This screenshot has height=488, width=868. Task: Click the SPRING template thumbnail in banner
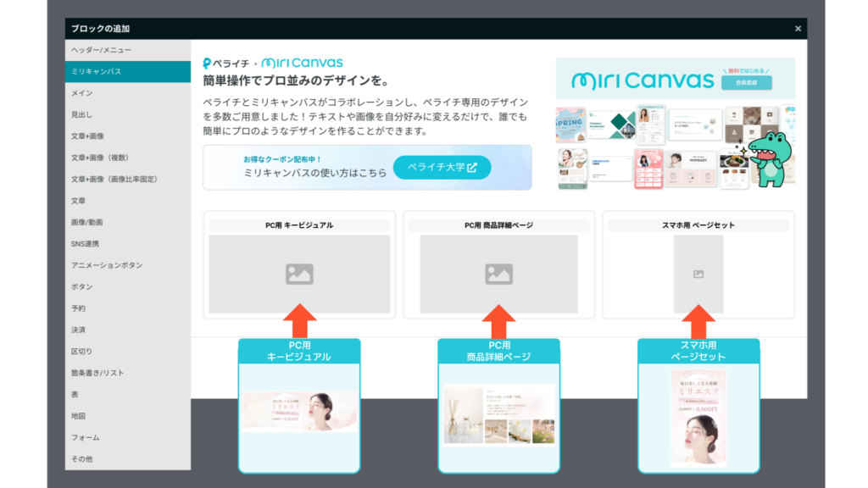coord(570,125)
